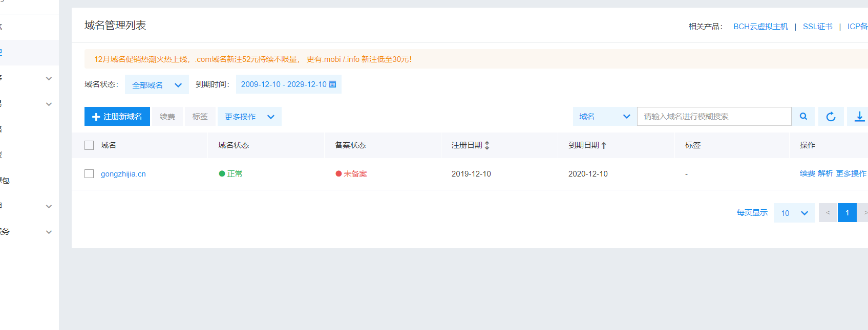The image size is (868, 330).
Task: Open the expiry date calendar icon
Action: pyautogui.click(x=332, y=84)
